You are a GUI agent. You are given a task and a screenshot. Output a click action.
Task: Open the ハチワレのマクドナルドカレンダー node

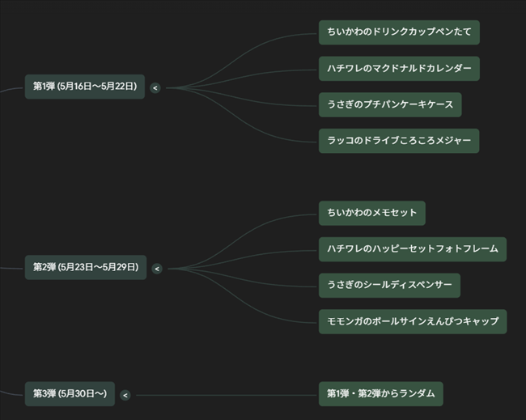399,69
